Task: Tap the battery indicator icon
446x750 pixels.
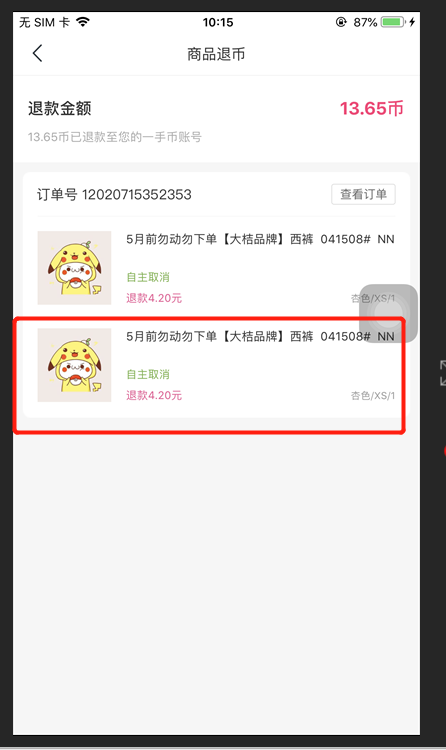Action: coord(393,22)
